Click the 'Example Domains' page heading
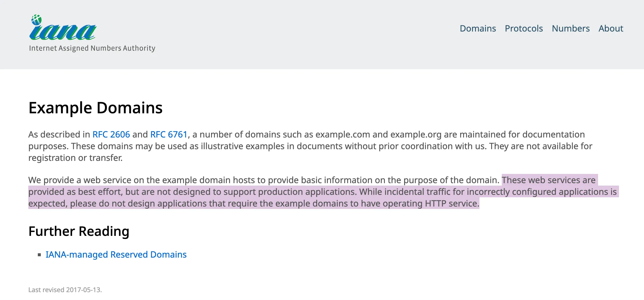Screen dimensions: 644x300 coord(96,108)
